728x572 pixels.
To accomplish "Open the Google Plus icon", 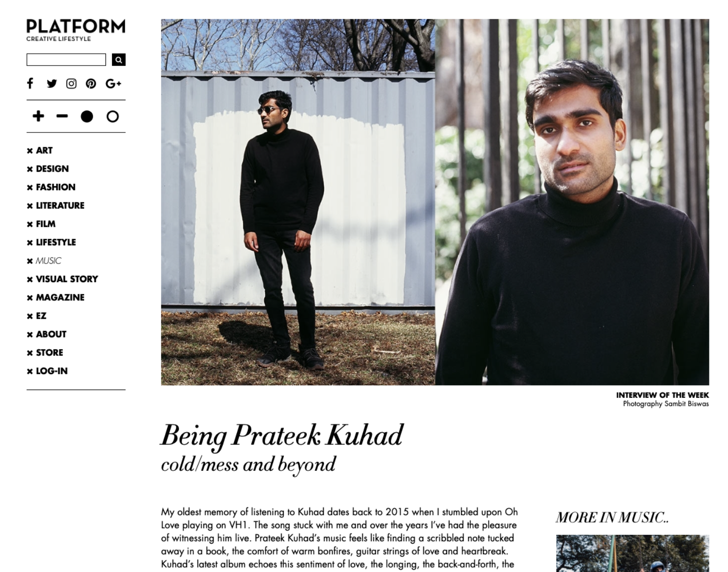I will (113, 84).
